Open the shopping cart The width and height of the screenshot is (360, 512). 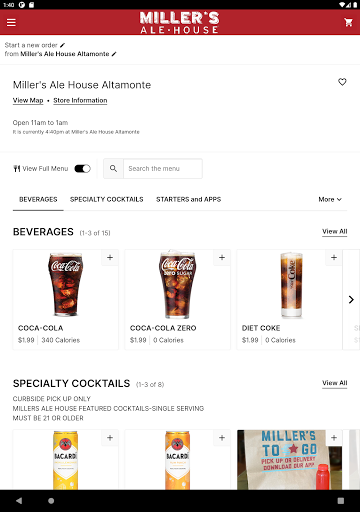pyautogui.click(x=349, y=22)
